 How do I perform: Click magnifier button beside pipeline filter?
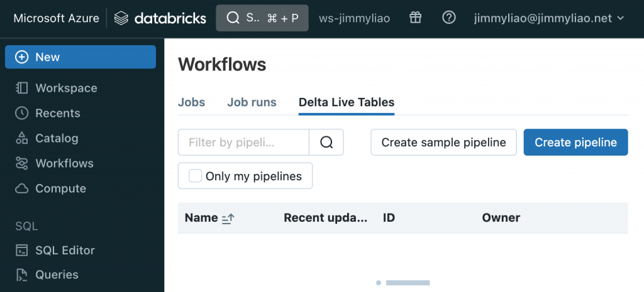(326, 143)
